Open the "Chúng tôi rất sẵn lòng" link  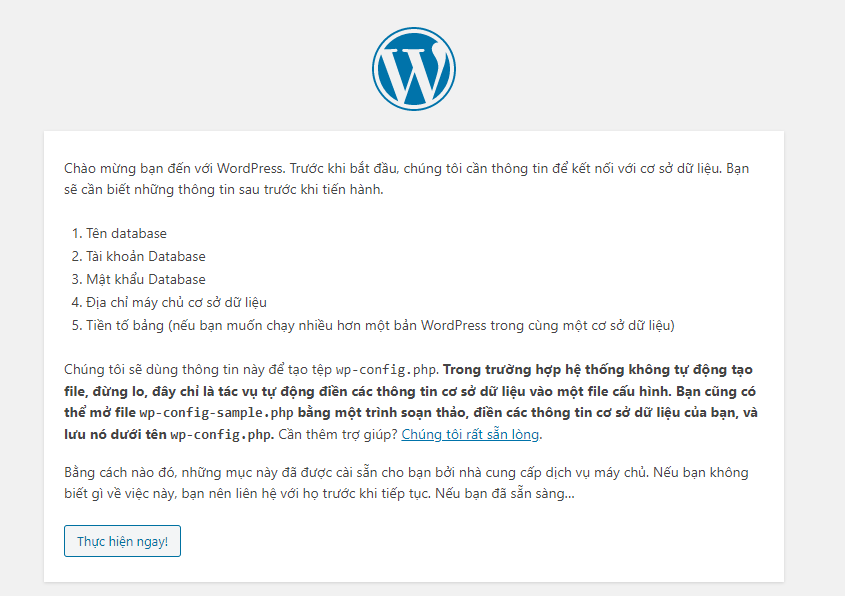470,434
